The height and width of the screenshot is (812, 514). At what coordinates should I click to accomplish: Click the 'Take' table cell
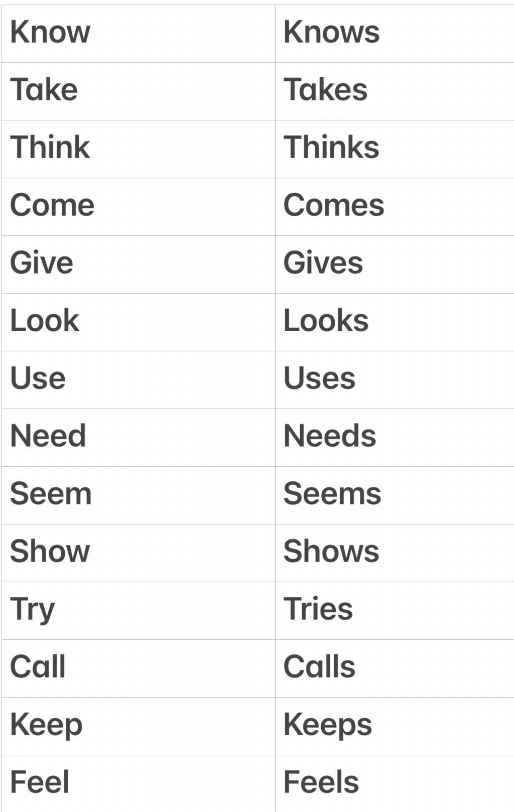click(139, 91)
